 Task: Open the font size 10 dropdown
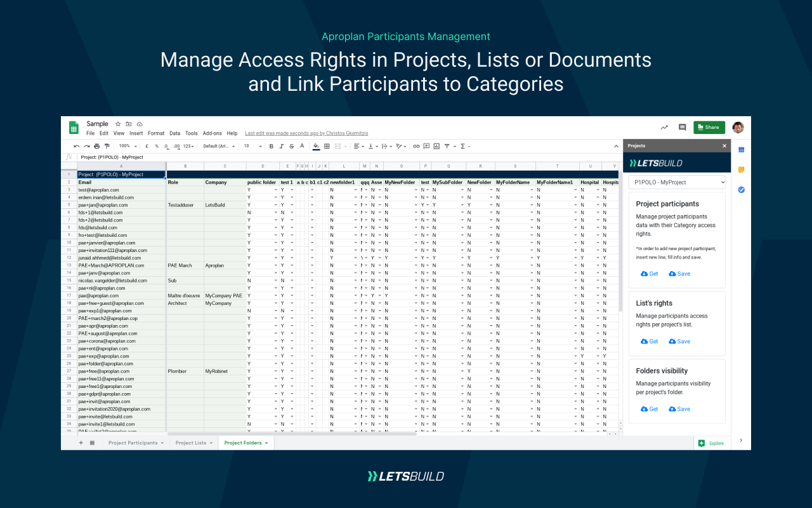pos(252,146)
